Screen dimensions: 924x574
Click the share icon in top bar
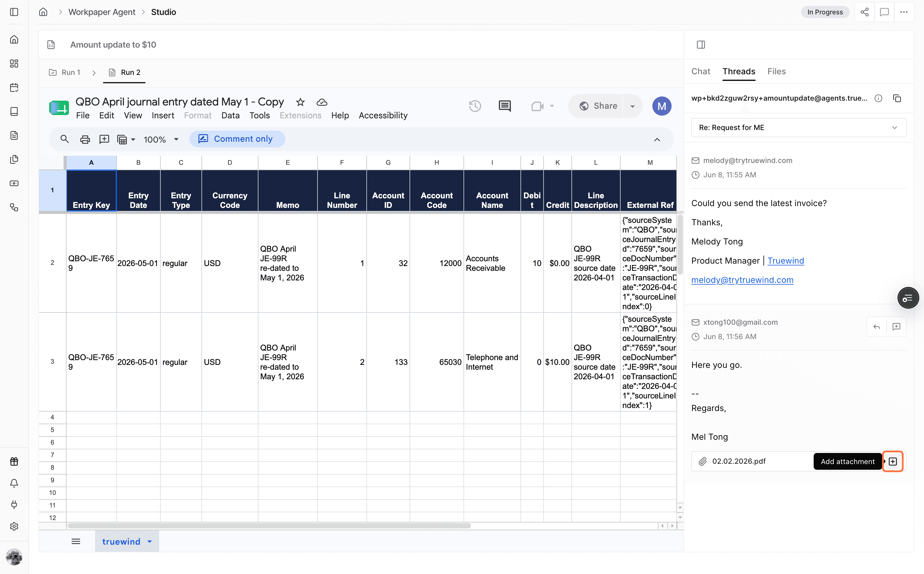point(864,12)
